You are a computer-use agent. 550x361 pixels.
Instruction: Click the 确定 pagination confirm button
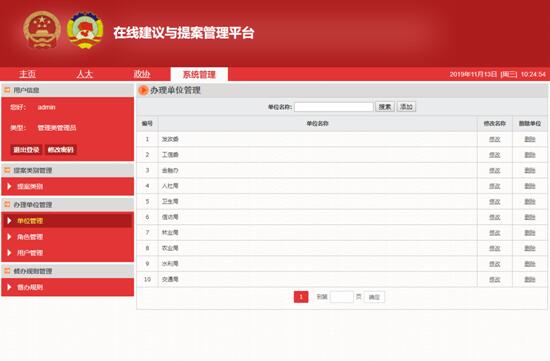tap(374, 297)
